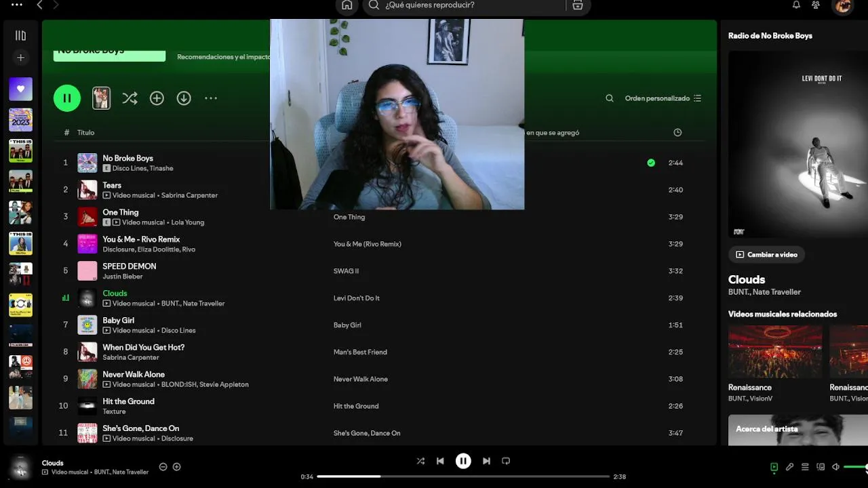Viewport: 868px width, 488px height.
Task: Toggle shuffle in the bottom player bar
Action: pyautogui.click(x=420, y=461)
